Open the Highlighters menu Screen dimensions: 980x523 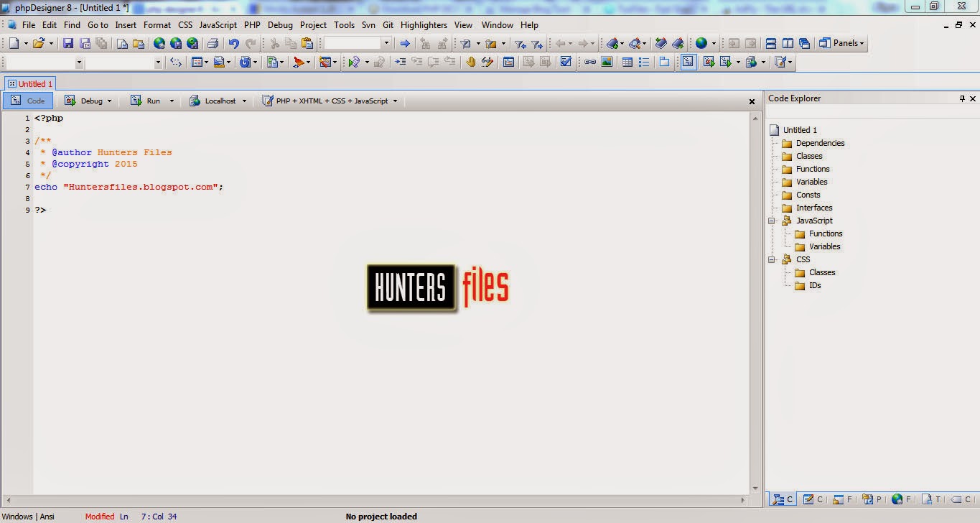(424, 24)
